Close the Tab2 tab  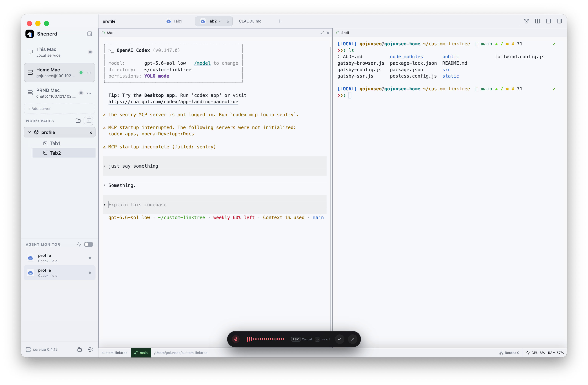pos(228,22)
